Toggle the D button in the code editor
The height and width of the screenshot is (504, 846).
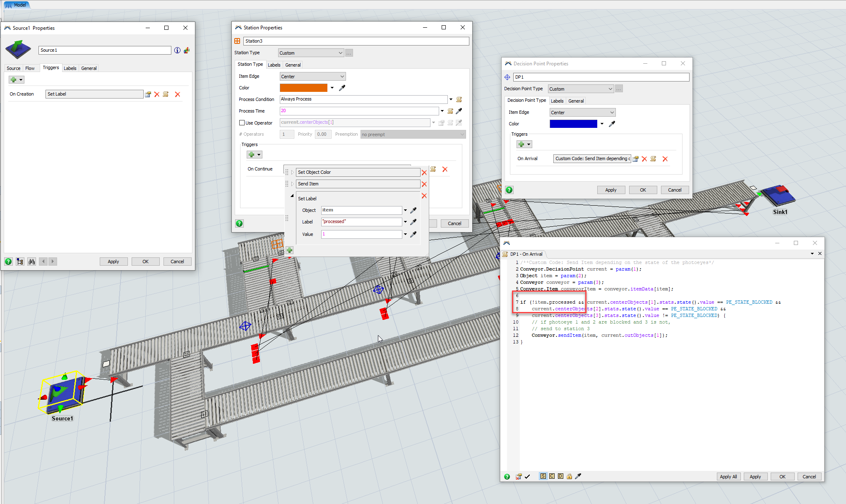(x=560, y=476)
